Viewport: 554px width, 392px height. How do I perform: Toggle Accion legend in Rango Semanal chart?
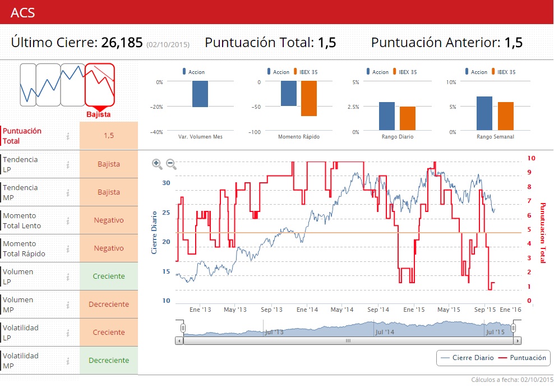pos(476,72)
